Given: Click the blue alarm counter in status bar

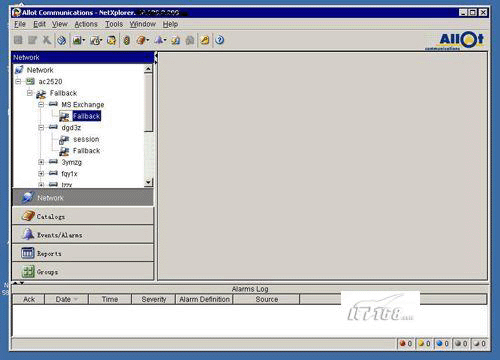Looking at the screenshot, I should (443, 344).
